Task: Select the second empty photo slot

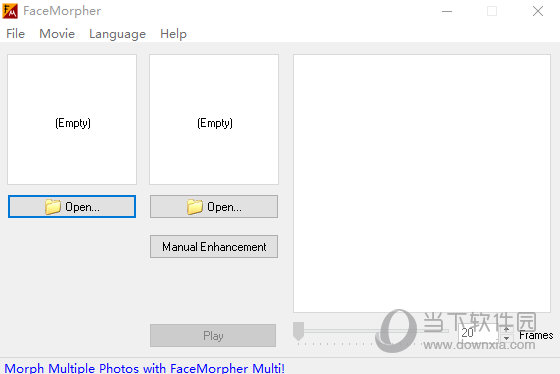Action: pos(214,119)
